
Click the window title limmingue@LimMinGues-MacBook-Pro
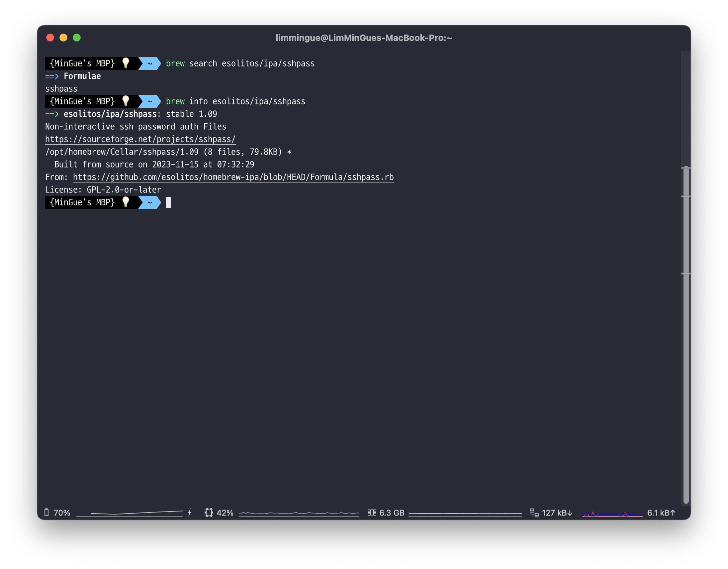click(363, 38)
